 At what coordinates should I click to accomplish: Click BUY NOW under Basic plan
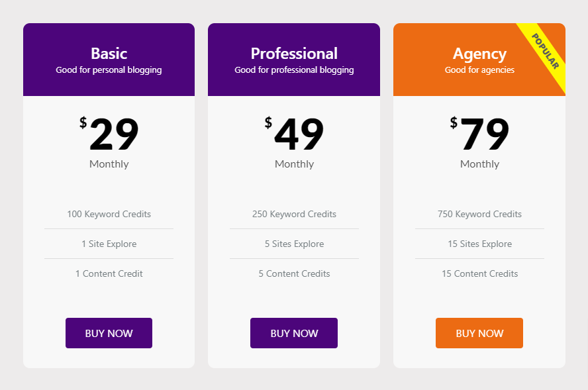109,333
